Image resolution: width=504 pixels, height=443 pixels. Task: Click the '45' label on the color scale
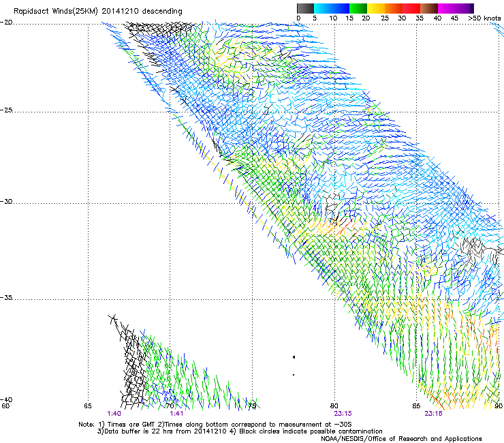point(454,18)
